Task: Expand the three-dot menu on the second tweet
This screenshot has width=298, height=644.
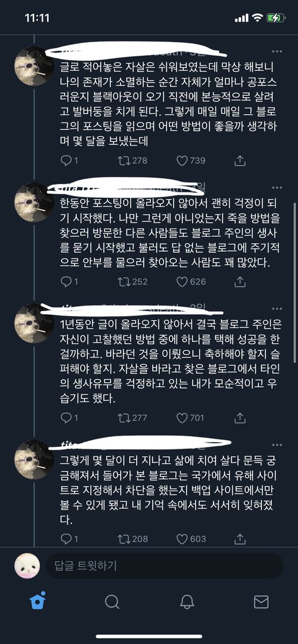Action: coord(277,187)
